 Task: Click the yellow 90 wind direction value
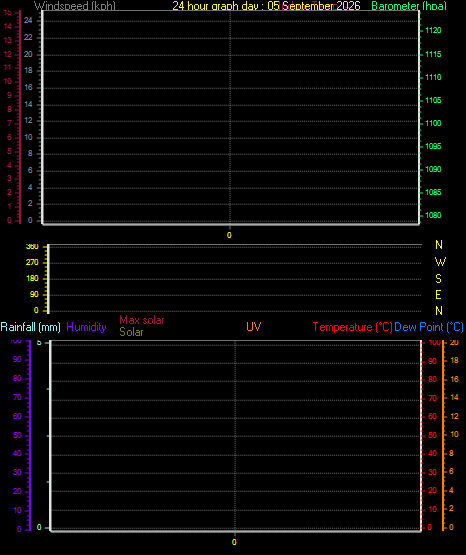pos(34,294)
